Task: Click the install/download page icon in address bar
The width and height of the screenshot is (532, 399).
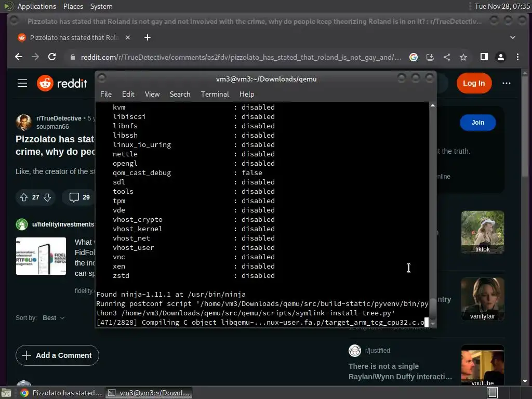Action: 430,57
